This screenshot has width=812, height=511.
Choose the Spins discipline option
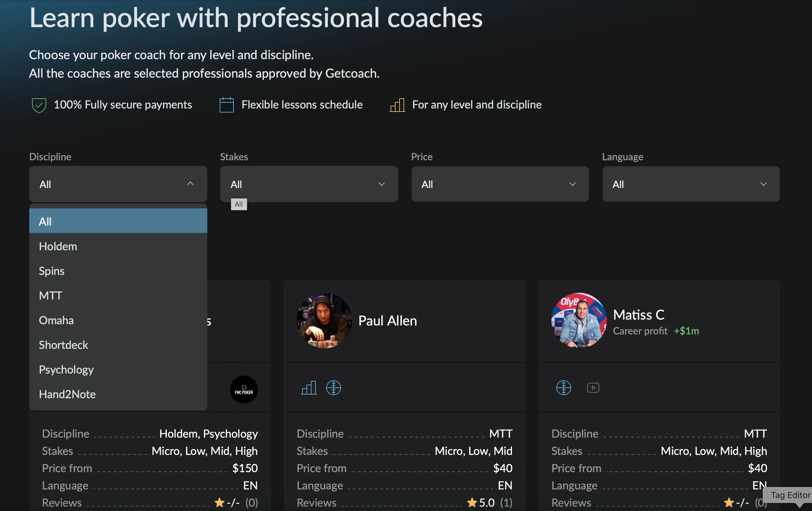click(51, 271)
